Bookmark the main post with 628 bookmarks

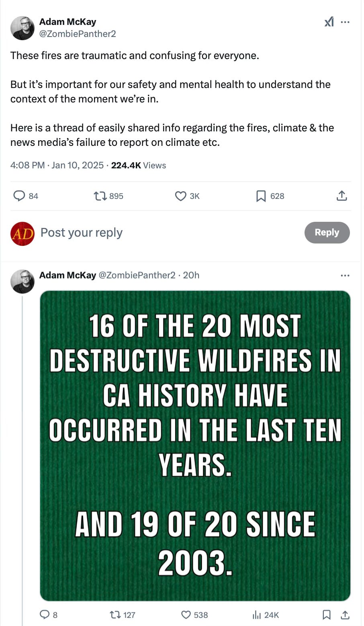coord(270,196)
